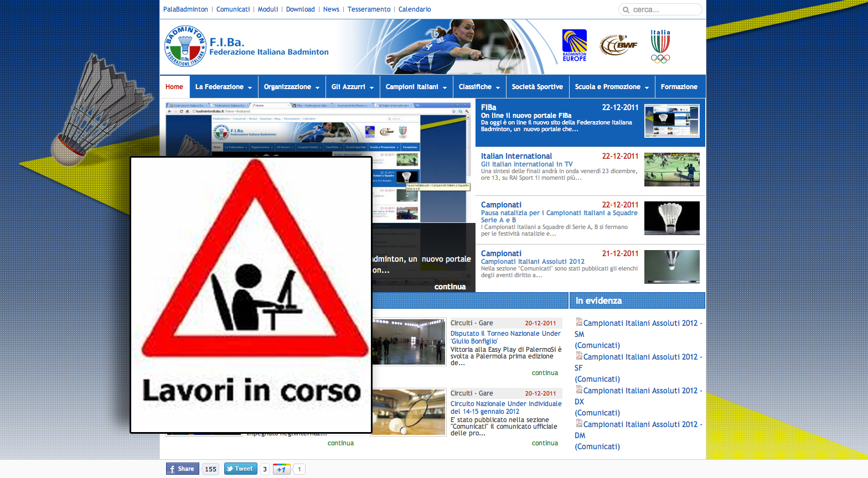Screen dimensions: 868x478
Task: Click the Google +1 button
Action: pyautogui.click(x=282, y=469)
